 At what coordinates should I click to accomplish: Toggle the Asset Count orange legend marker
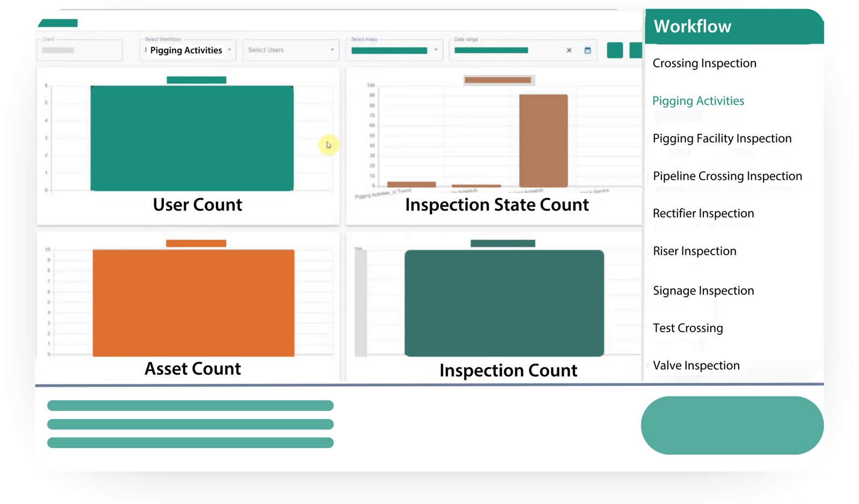coord(196,244)
